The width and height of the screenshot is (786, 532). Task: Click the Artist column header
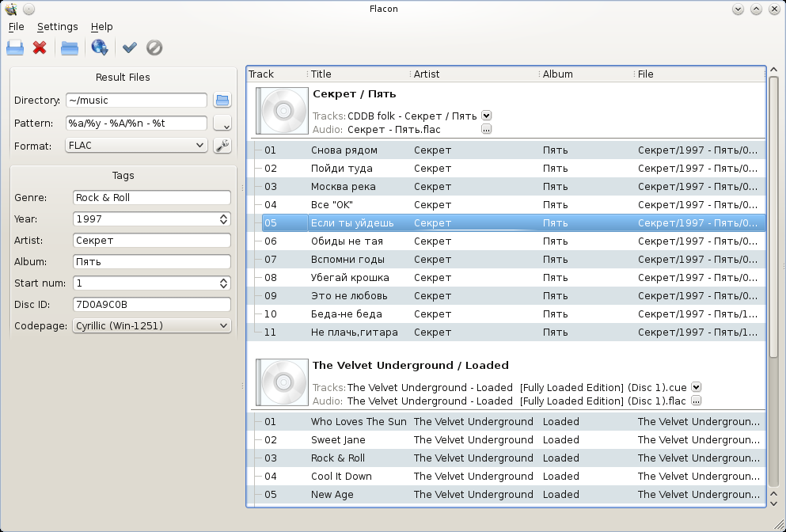[474, 74]
